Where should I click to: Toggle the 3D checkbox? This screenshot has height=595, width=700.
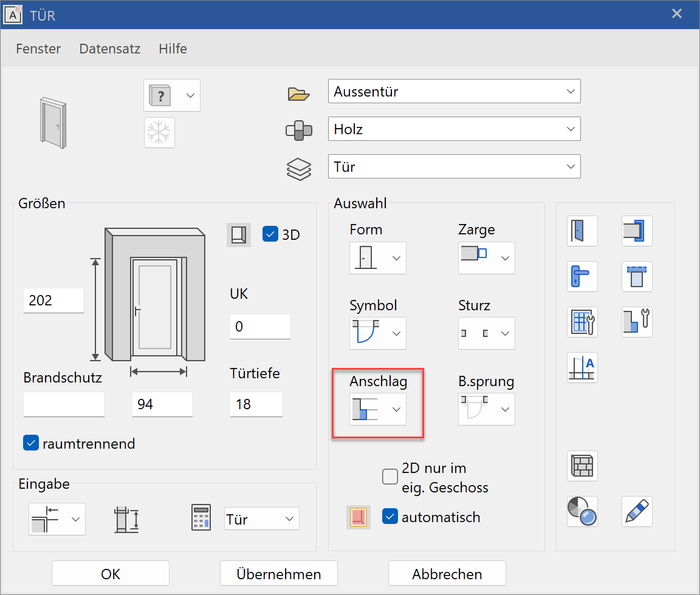270,234
